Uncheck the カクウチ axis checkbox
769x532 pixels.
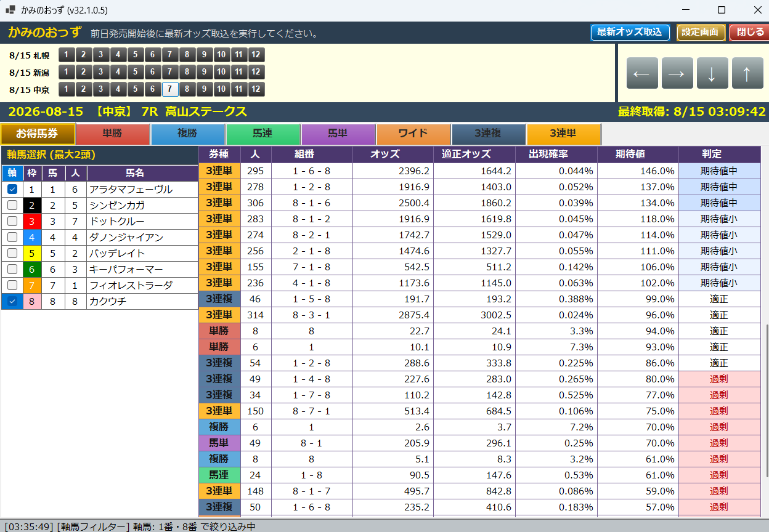pos(12,302)
